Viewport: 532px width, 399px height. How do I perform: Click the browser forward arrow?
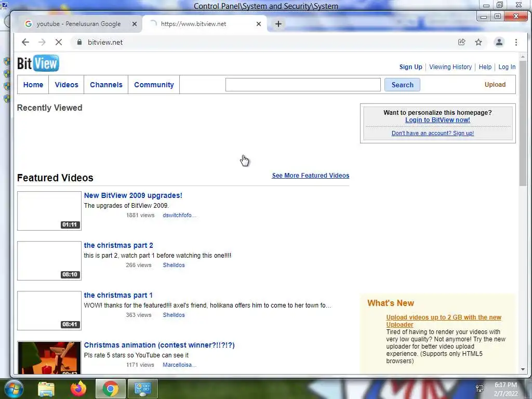(x=42, y=42)
